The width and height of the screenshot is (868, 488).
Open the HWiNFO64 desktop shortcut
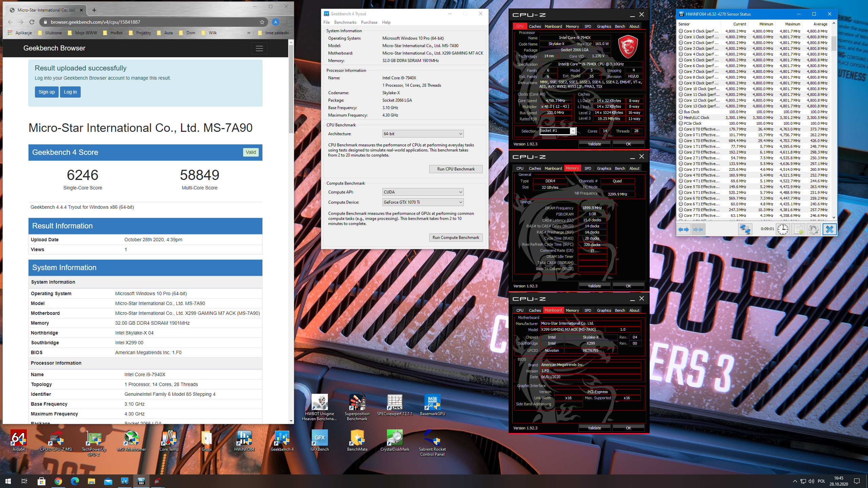[x=244, y=441]
